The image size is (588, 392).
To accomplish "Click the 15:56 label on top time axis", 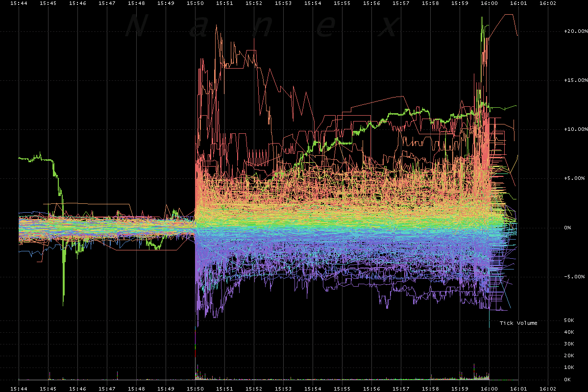I will coord(371,3).
